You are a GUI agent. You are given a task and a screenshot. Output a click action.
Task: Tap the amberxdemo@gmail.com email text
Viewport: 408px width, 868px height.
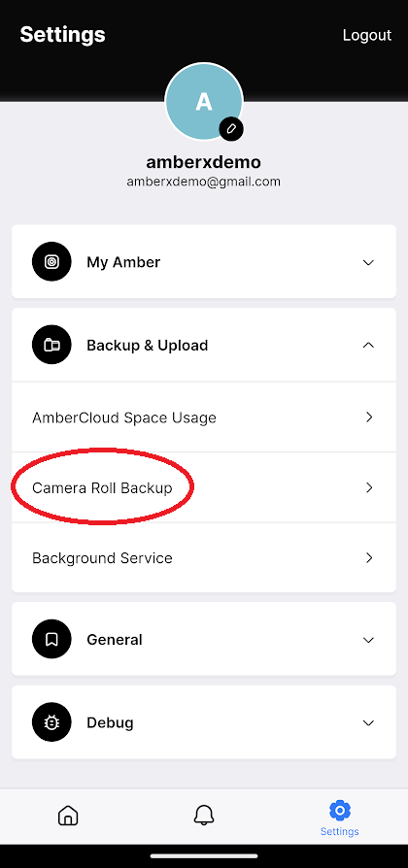tap(204, 182)
